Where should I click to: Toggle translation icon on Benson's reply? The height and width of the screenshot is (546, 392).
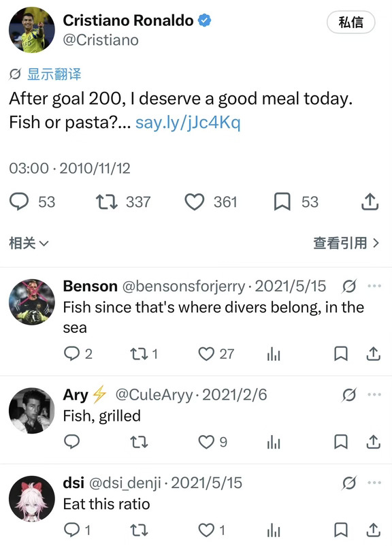point(349,286)
